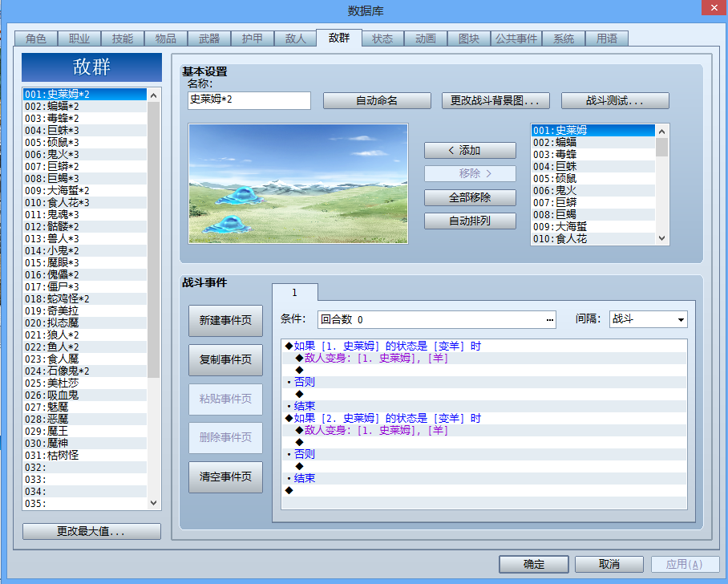This screenshot has height=584, width=728.
Task: Click the 自动排列 button
Action: tap(470, 221)
